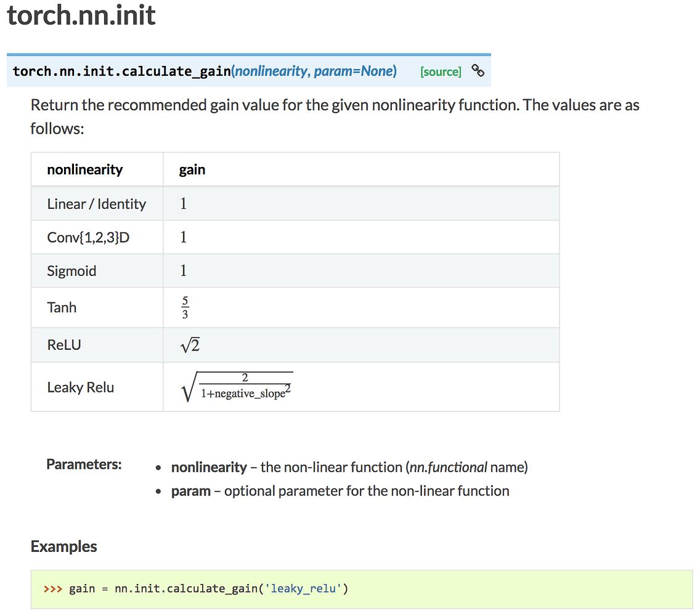
Task: Select the Sigmoid row label
Action: click(x=71, y=271)
